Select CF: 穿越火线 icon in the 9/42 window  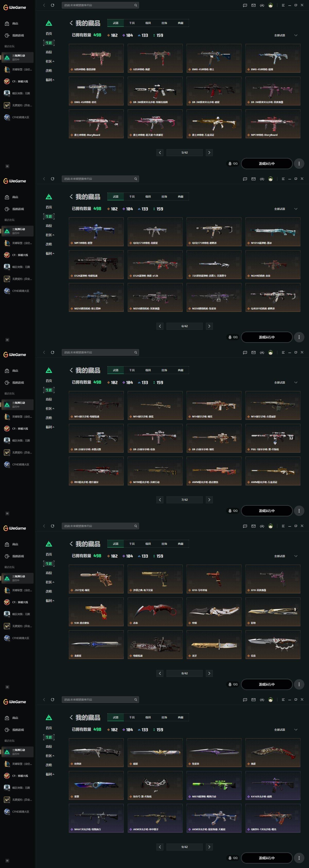coord(7,776)
